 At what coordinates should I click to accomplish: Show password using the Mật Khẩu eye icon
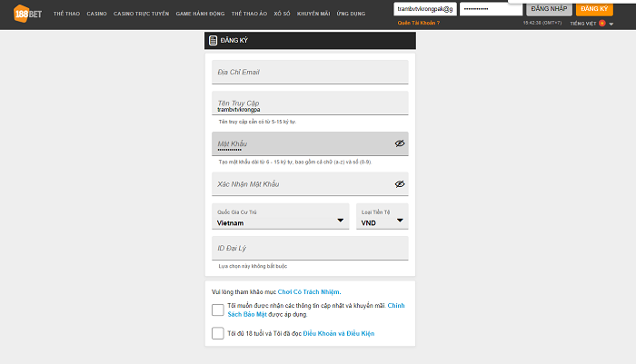399,143
